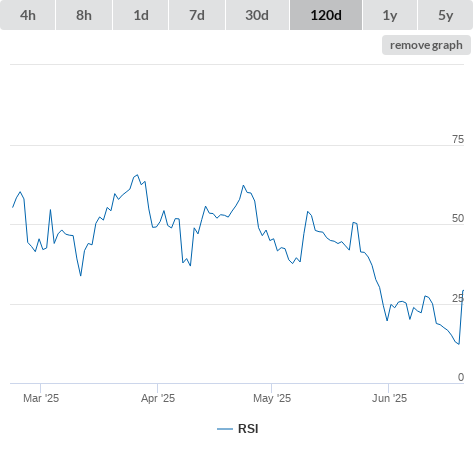Click the blue RSI legend line swatch
The image size is (474, 455).
point(225,429)
